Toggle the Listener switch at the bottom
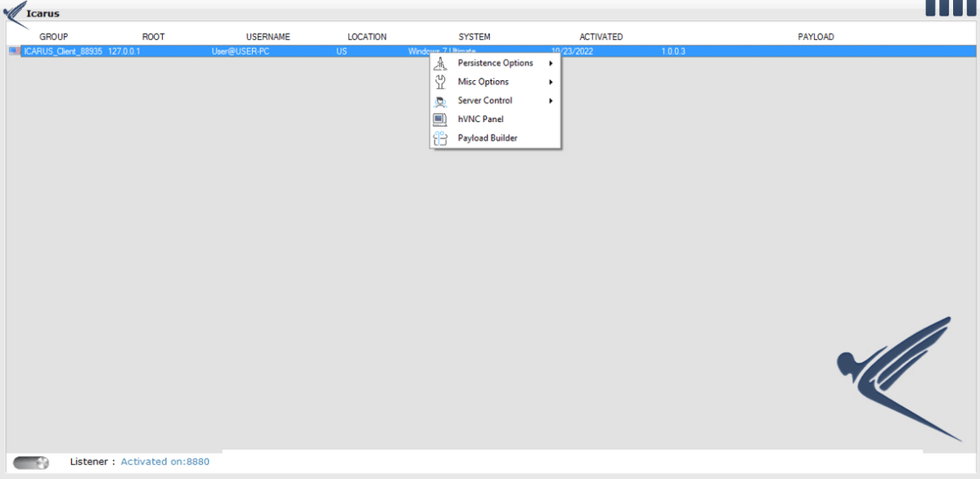Image resolution: width=980 pixels, height=479 pixels. click(31, 463)
